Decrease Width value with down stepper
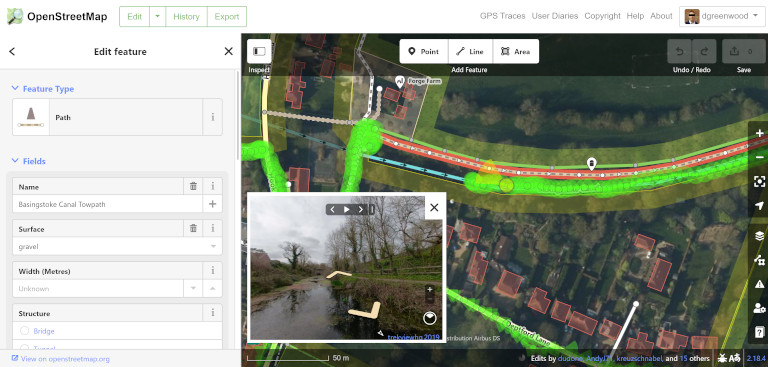 [x=193, y=289]
